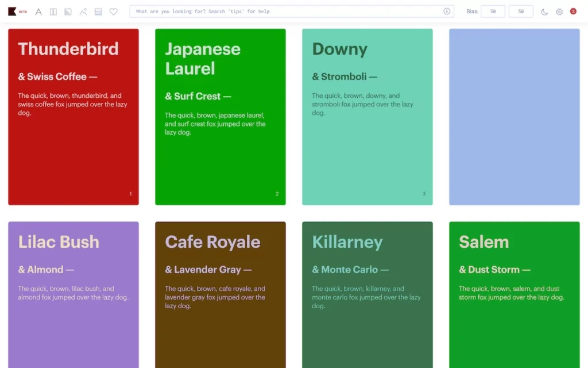Click the second Bias value field
Image resolution: width=588 pixels, height=368 pixels.
[x=521, y=11]
